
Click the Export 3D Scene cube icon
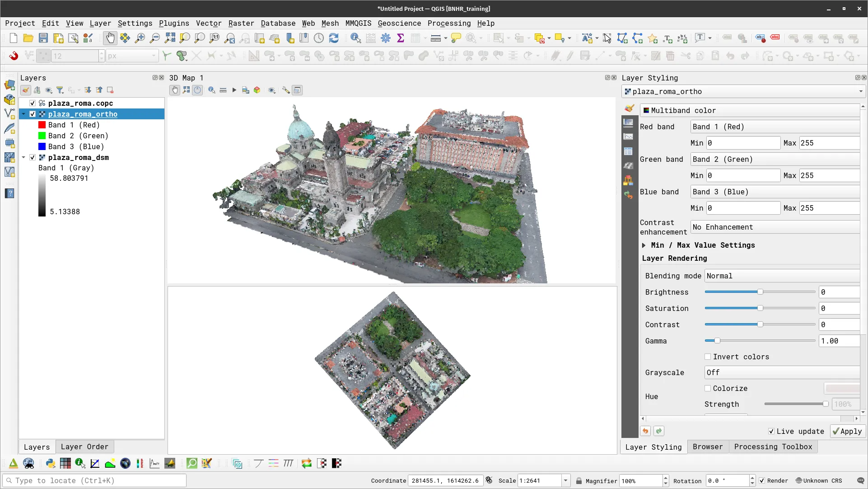pos(257,90)
